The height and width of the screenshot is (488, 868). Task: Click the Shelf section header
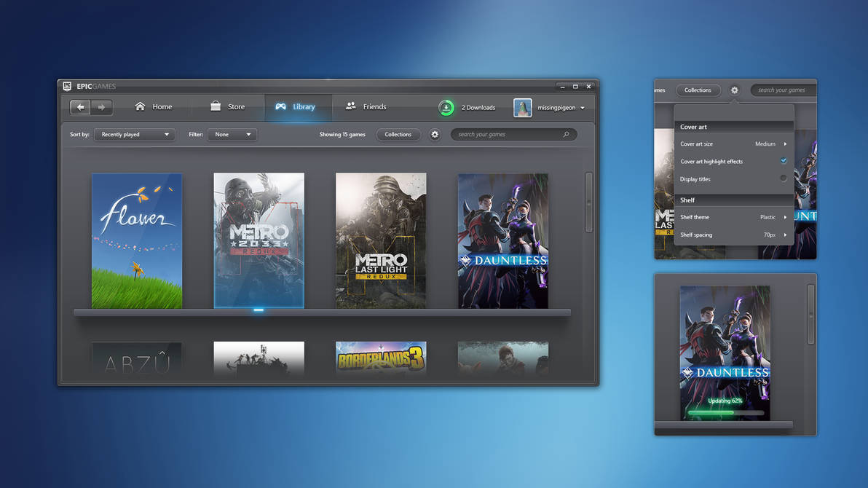(x=734, y=200)
